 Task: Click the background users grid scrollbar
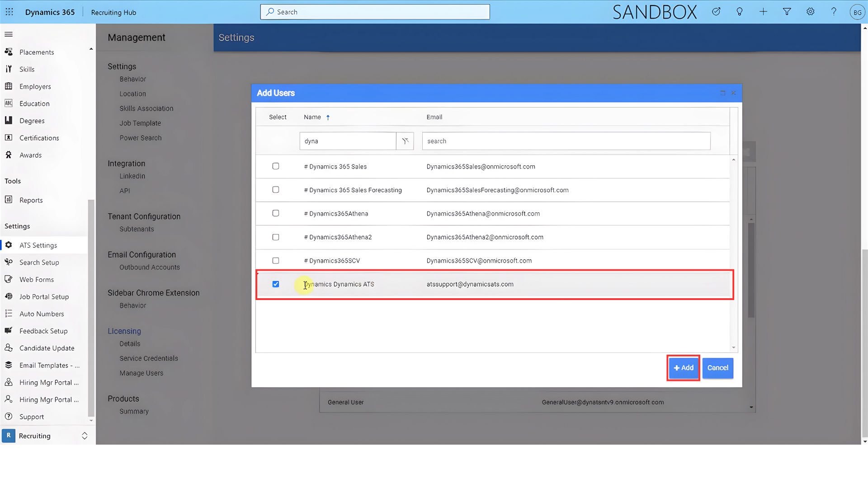[751, 270]
